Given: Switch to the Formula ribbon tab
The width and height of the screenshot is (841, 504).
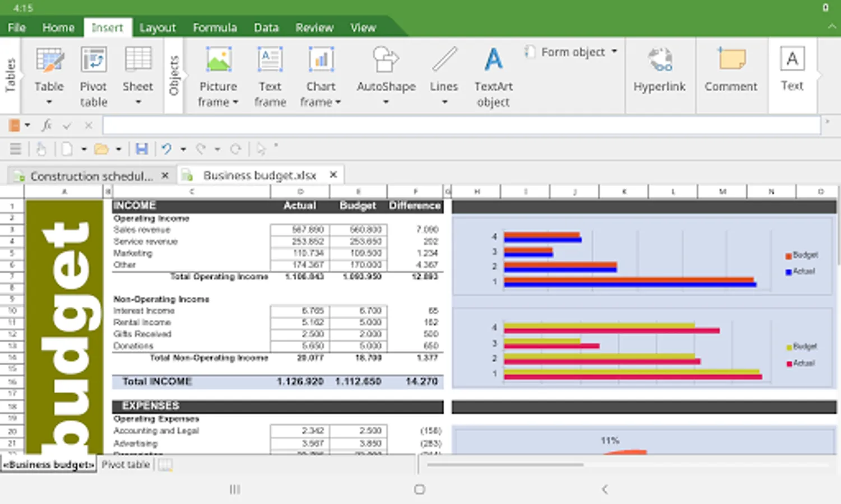Looking at the screenshot, I should [x=215, y=27].
